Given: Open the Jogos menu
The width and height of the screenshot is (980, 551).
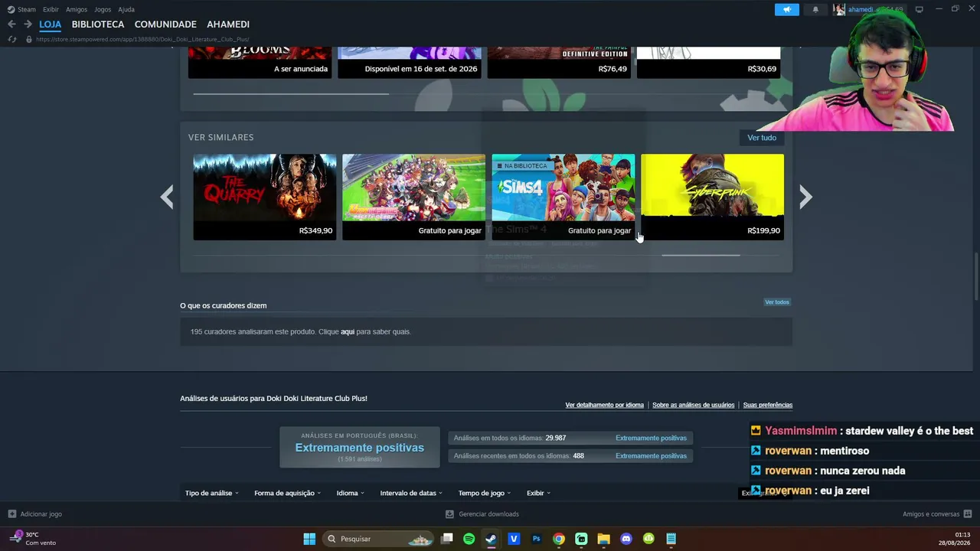Looking at the screenshot, I should click(x=103, y=9).
